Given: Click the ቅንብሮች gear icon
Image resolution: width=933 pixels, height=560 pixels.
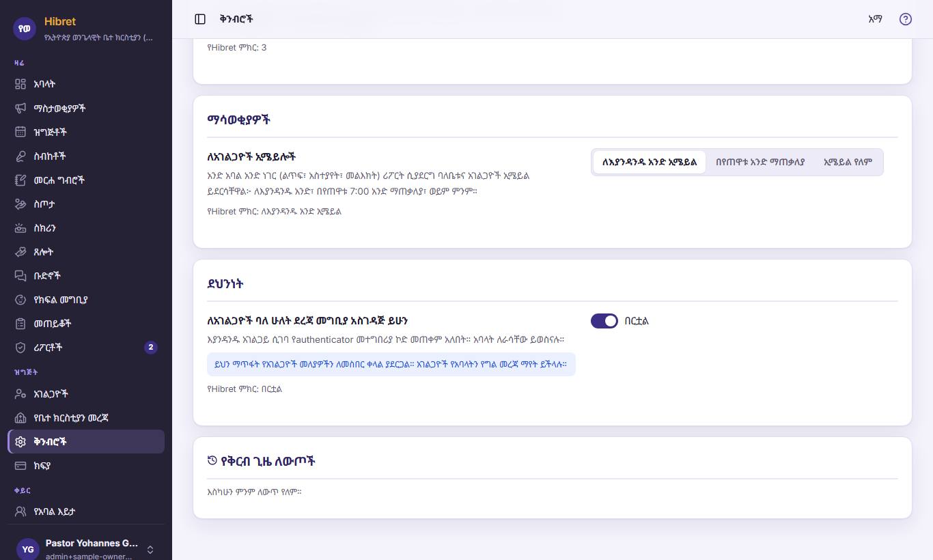Looking at the screenshot, I should coord(20,441).
